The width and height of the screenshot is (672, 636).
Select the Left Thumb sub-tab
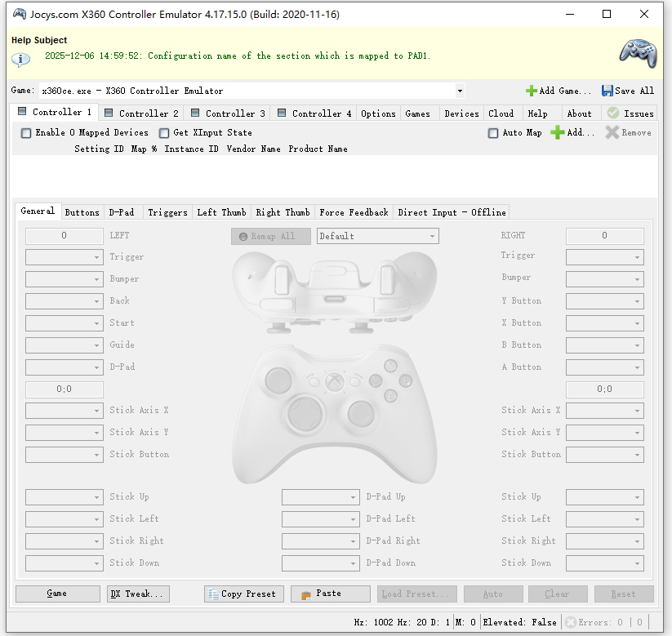click(x=221, y=212)
